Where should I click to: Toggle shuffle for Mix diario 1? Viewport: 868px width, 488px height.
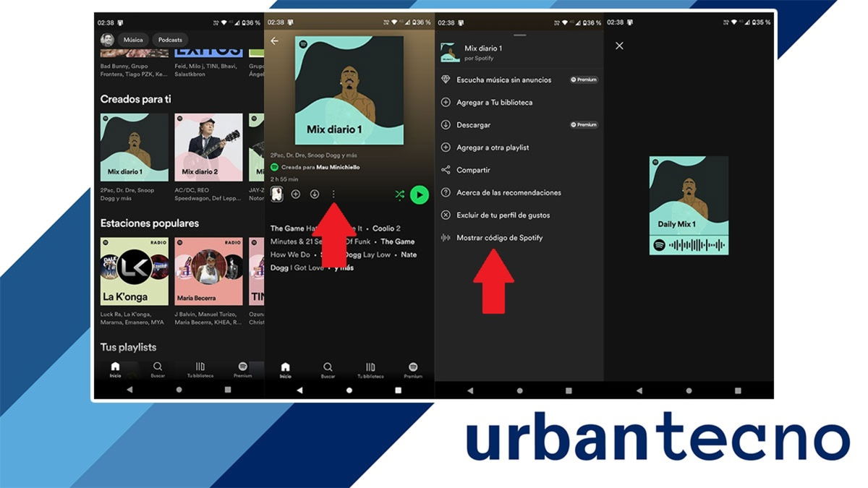400,194
